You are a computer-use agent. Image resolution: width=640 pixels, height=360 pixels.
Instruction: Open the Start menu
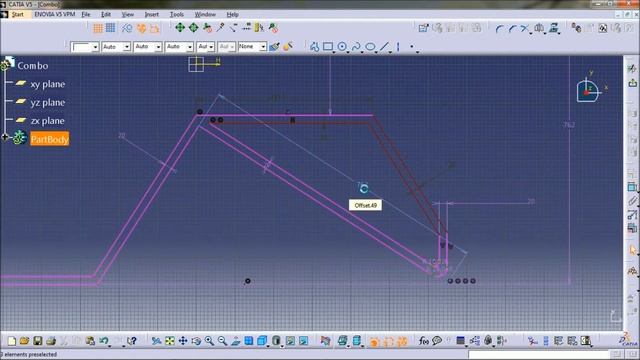point(18,14)
